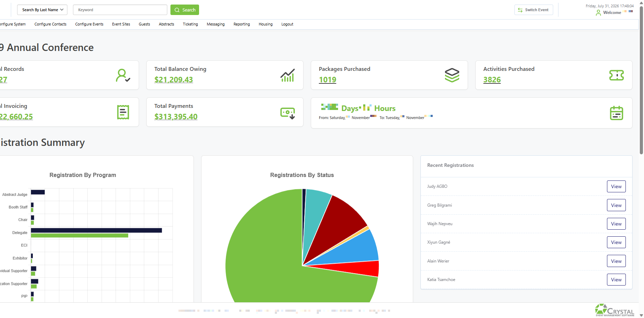Open the Guests menu
The height and width of the screenshot is (318, 644).
(144, 24)
